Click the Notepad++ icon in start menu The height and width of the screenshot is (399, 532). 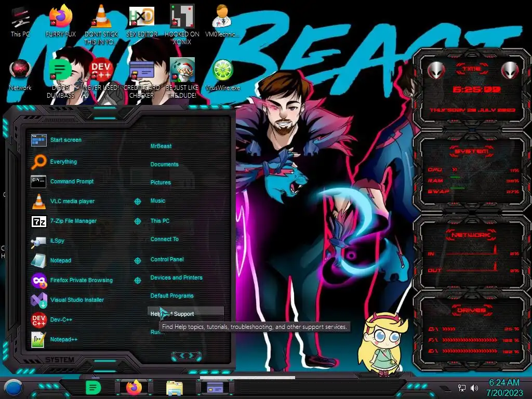(x=38, y=340)
